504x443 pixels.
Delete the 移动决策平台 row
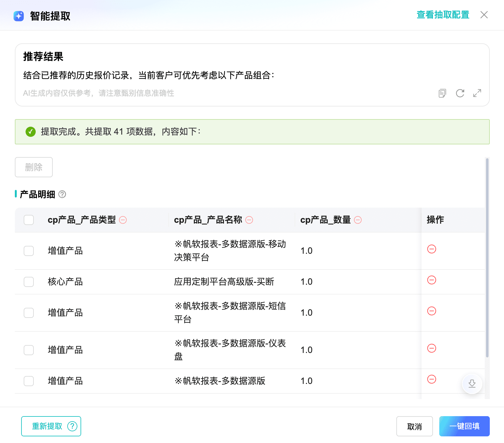(x=432, y=249)
